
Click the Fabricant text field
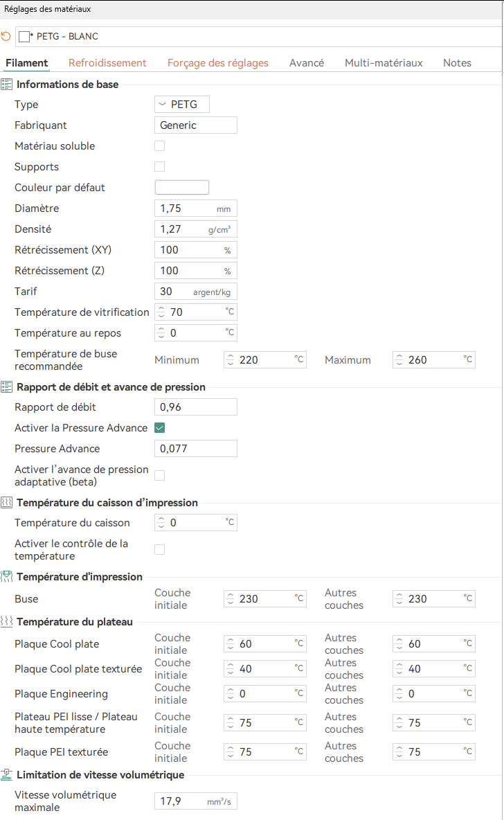[196, 125]
